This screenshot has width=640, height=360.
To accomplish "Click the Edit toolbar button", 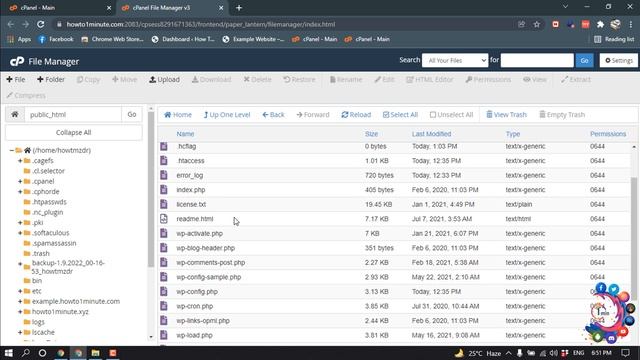I will pos(384,80).
